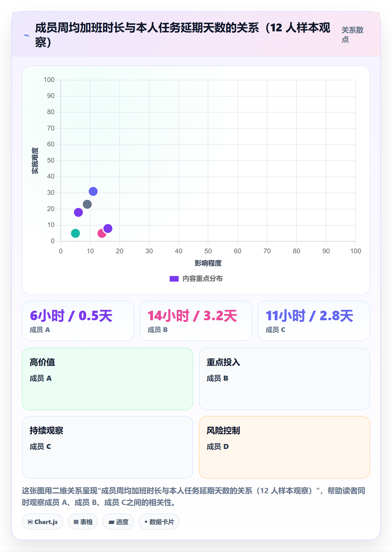Select the 持续观察 quadrant card
The height and width of the screenshot is (552, 392).
(108, 447)
